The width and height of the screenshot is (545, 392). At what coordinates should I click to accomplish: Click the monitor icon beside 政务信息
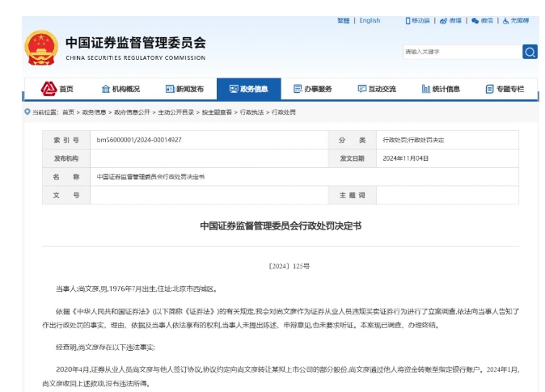coord(234,89)
